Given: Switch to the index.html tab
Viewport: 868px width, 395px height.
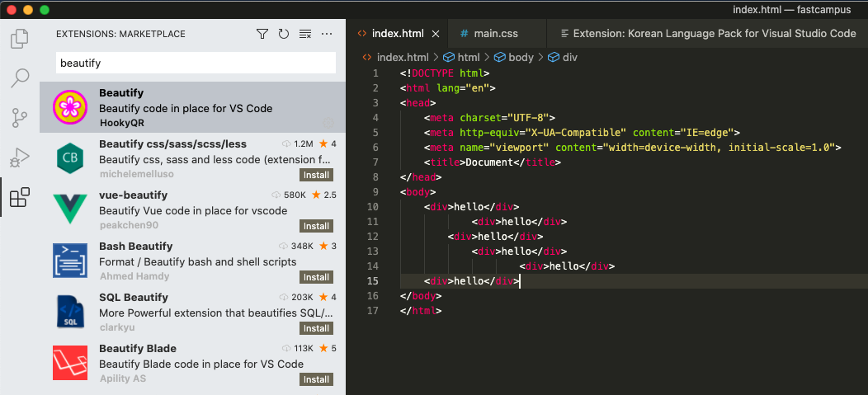Looking at the screenshot, I should click(398, 34).
